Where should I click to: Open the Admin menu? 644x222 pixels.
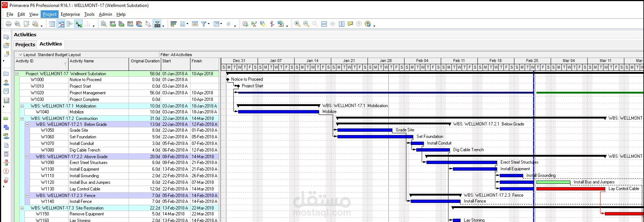[106, 14]
